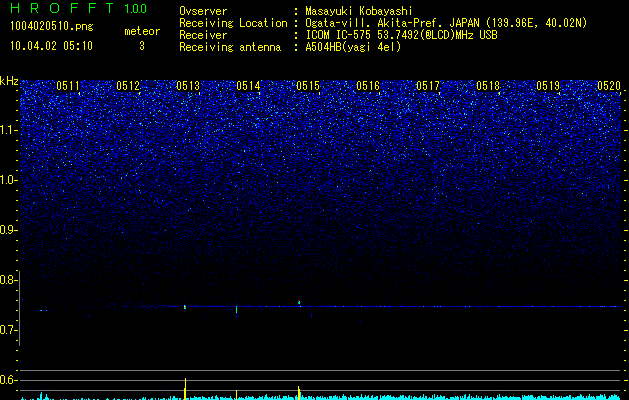Click the yellow power spike near 0515

298,393
